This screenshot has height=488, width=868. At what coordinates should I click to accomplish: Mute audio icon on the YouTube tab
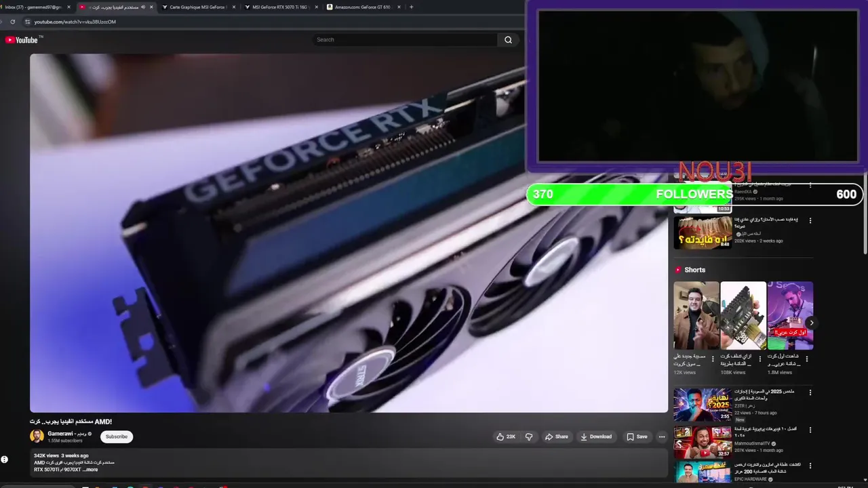pos(143,7)
